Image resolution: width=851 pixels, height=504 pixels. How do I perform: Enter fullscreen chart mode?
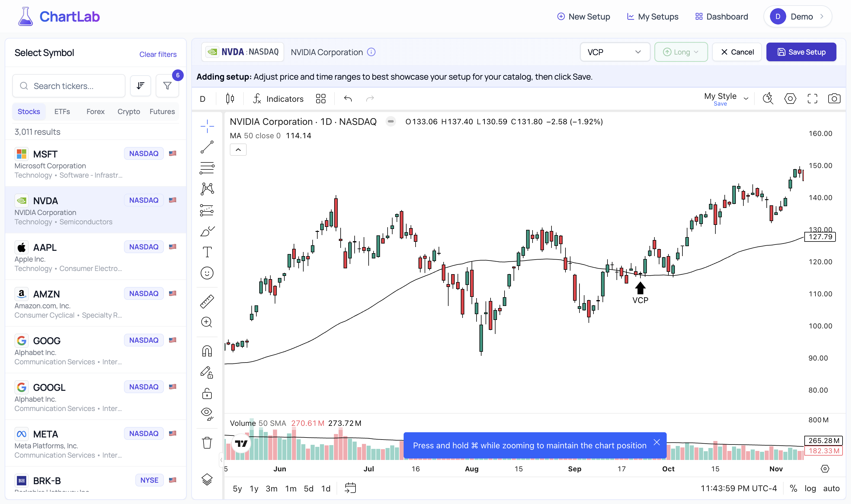tap(812, 99)
